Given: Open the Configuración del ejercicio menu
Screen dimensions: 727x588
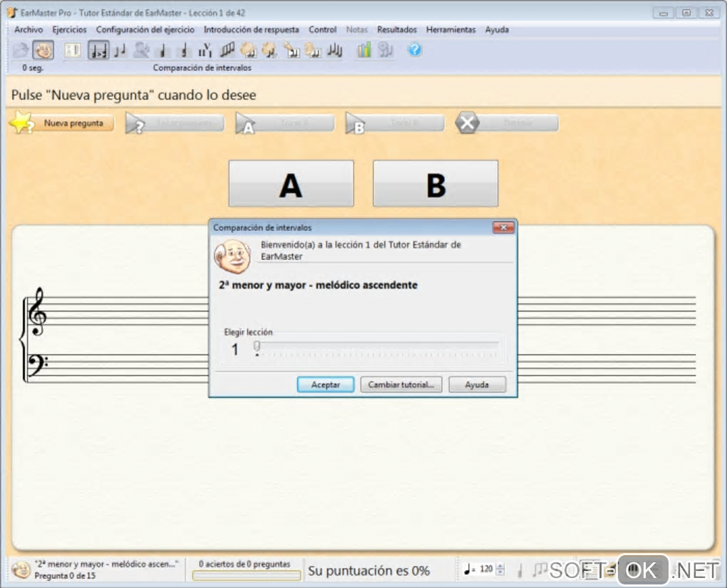Looking at the screenshot, I should (145, 30).
